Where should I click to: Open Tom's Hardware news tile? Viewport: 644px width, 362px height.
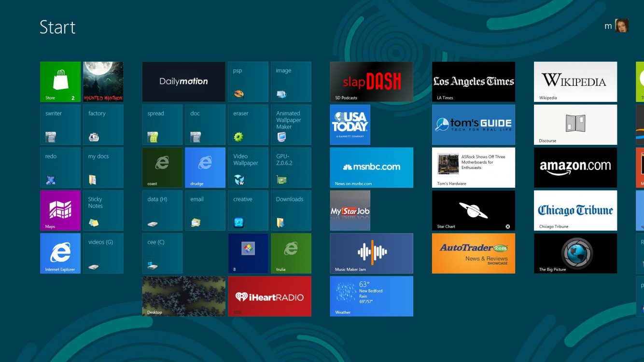473,167
